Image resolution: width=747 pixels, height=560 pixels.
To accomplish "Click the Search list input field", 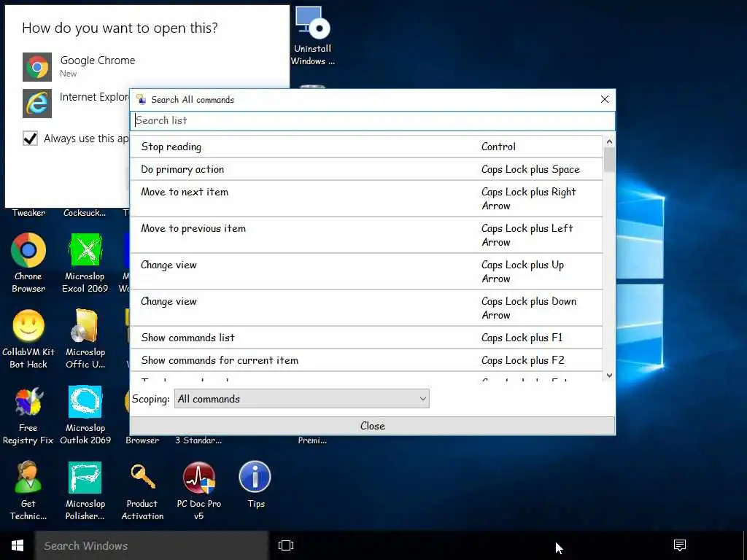I will tap(373, 120).
